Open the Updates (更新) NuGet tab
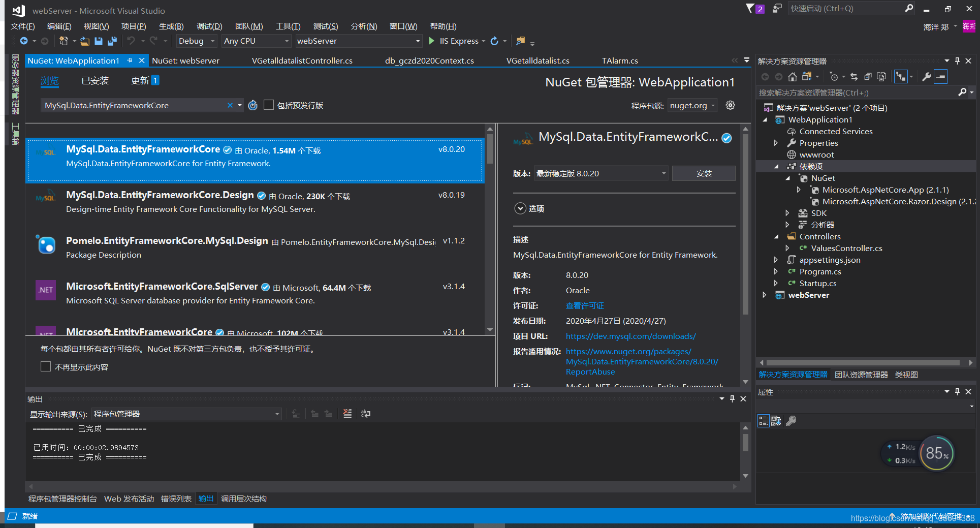980x528 pixels. (145, 81)
